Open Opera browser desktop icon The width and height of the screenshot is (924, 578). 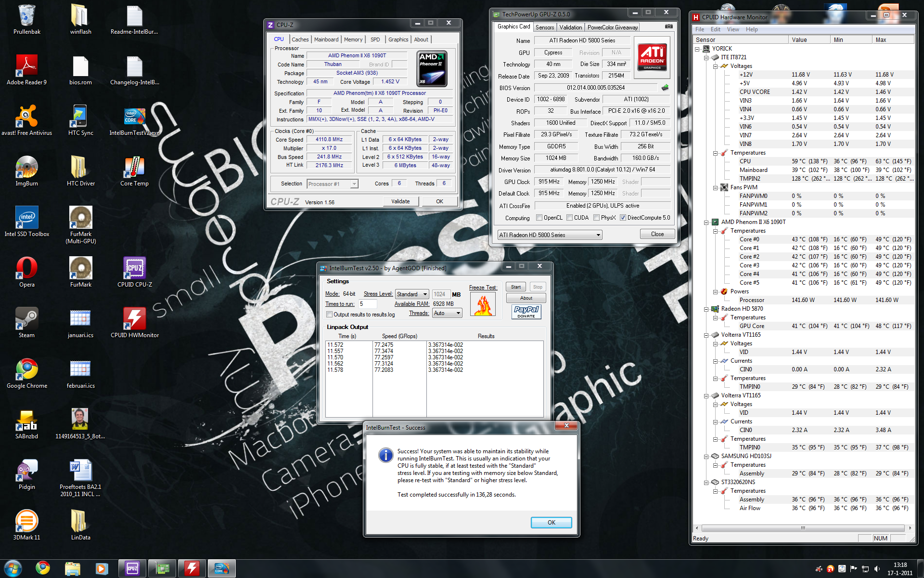26,272
